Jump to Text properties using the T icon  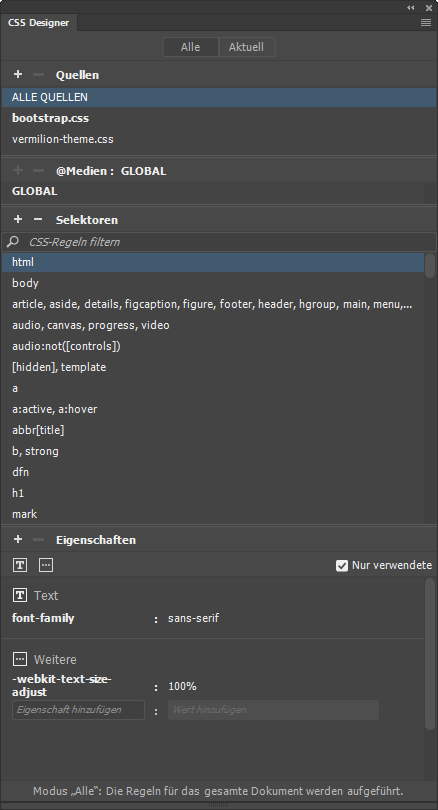coord(20,565)
